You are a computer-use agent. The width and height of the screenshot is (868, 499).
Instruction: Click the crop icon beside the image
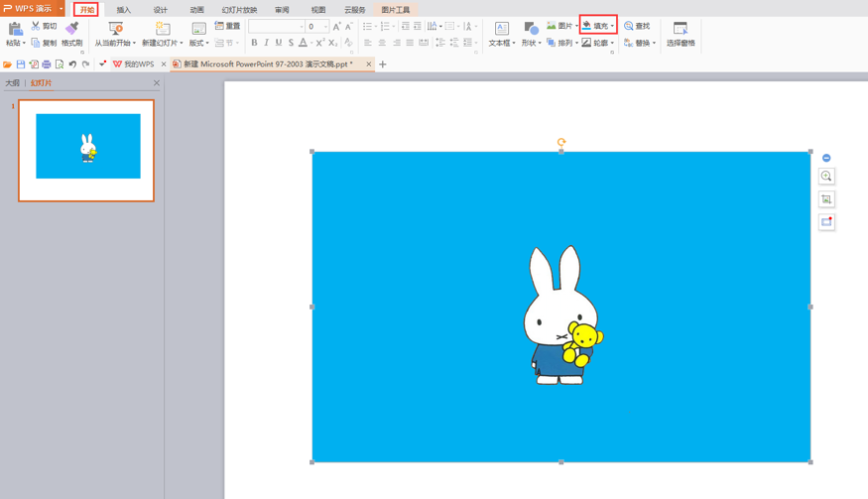tap(826, 199)
